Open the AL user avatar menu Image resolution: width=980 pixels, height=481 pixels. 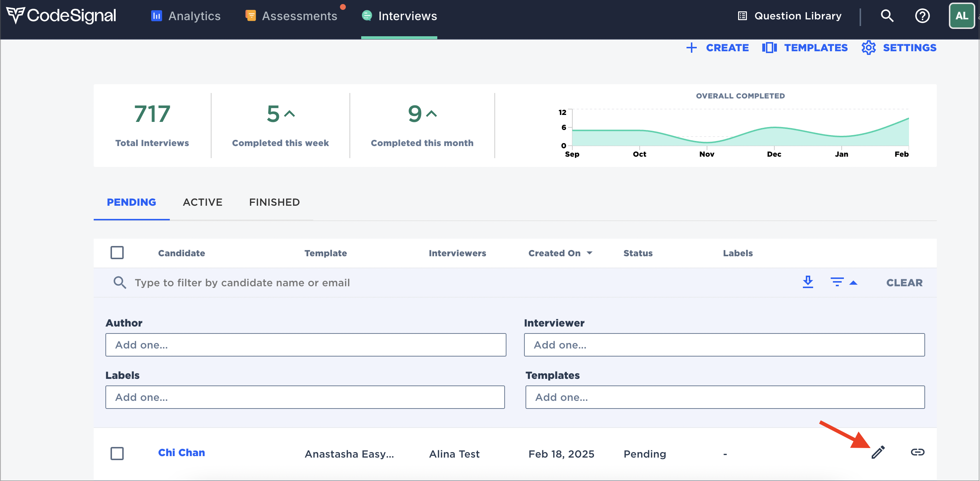(962, 16)
